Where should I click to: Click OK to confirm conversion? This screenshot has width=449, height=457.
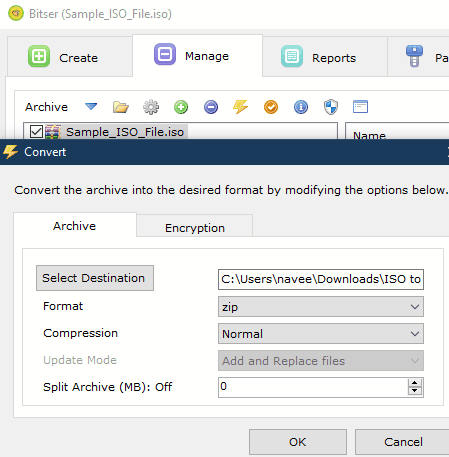pyautogui.click(x=298, y=442)
